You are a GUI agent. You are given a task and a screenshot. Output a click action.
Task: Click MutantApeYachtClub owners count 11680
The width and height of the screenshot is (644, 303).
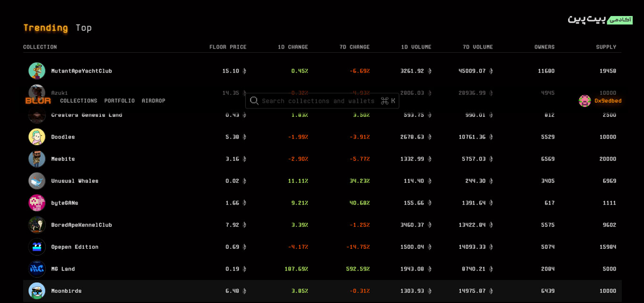[546, 71]
